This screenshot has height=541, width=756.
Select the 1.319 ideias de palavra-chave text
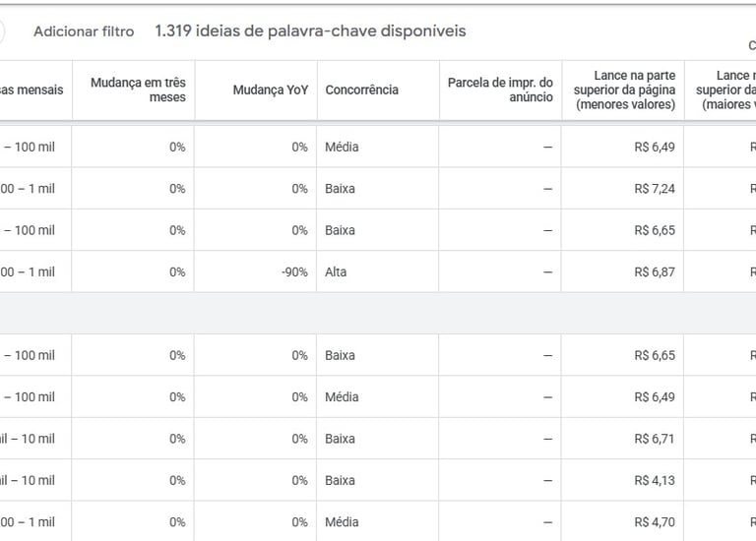point(310,31)
